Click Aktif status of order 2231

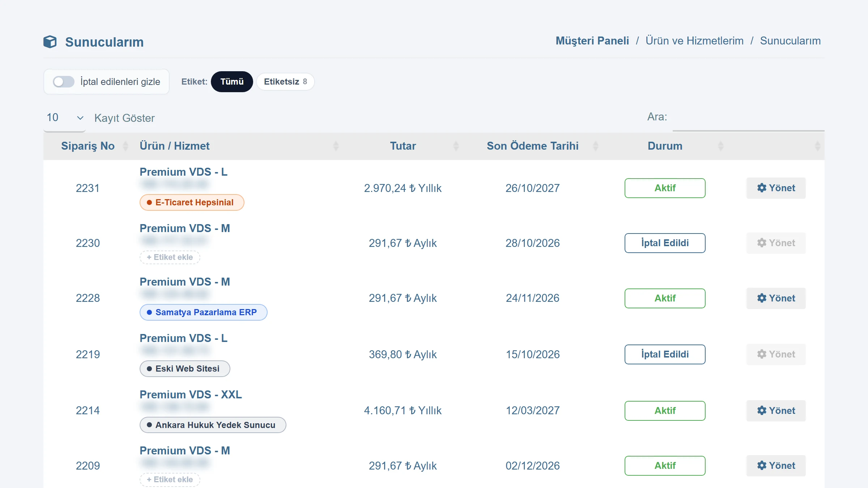click(x=665, y=188)
